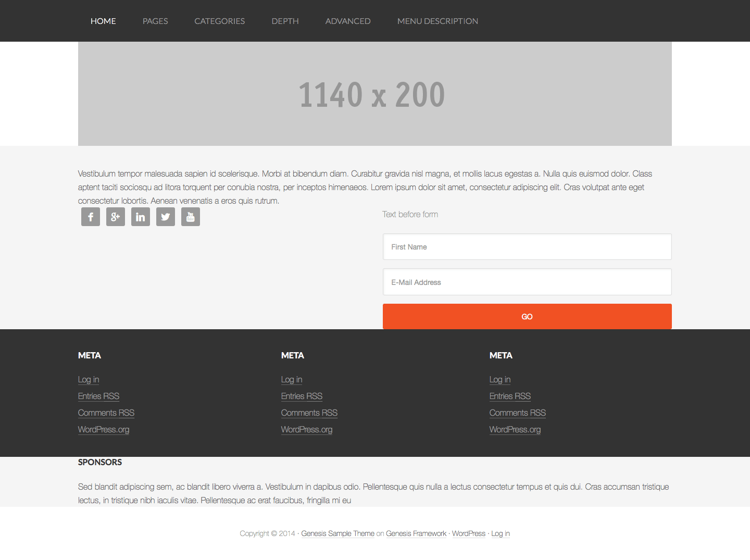Click the YouTube social icon
Viewport: 750px width, 560px height.
click(191, 217)
